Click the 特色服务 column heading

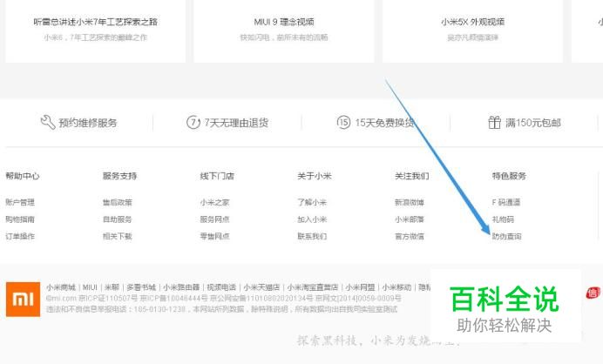pyautogui.click(x=509, y=176)
